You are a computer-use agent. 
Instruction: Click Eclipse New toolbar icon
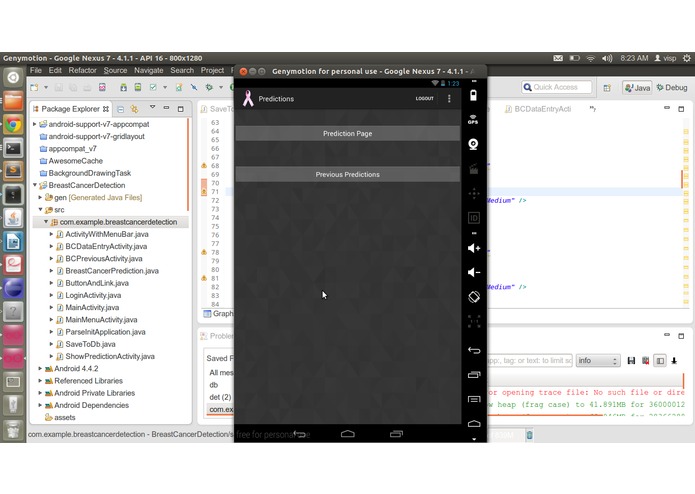(34, 87)
